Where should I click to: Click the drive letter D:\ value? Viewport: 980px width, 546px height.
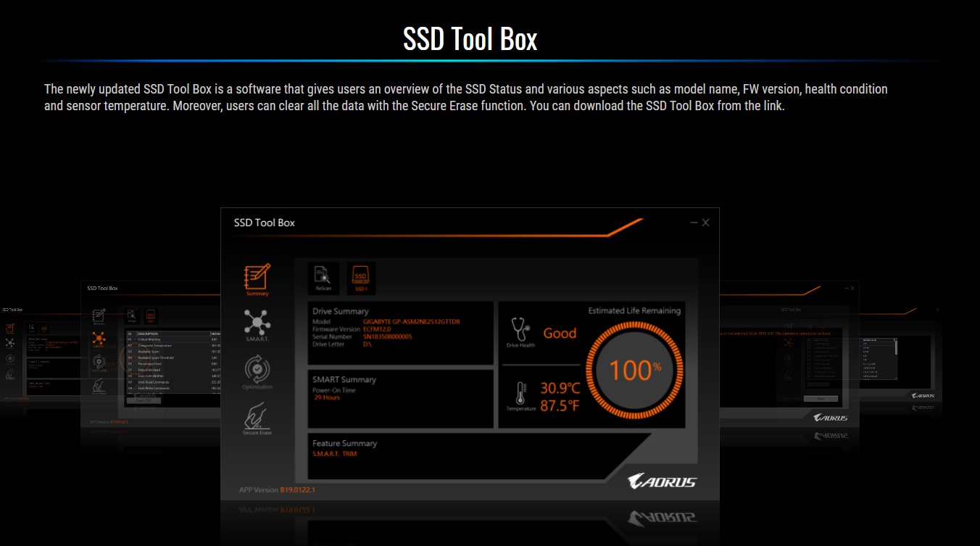pos(367,344)
